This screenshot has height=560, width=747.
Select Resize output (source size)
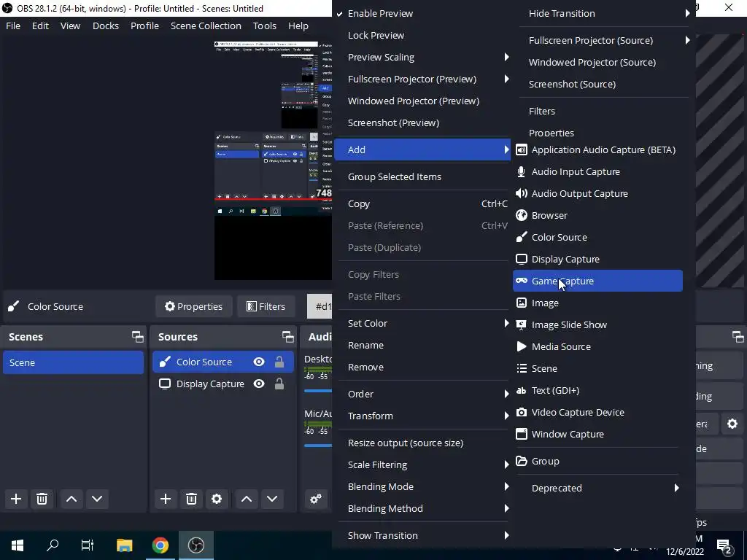pos(423,443)
